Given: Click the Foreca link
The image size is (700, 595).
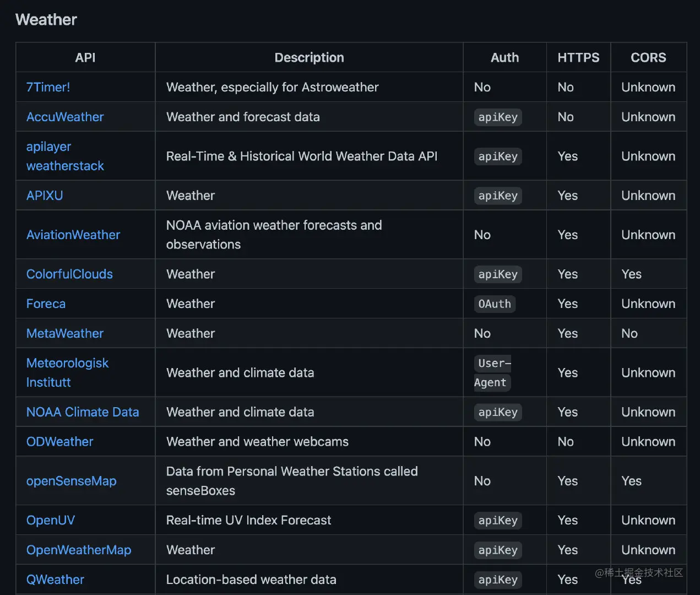Looking at the screenshot, I should click(x=46, y=304).
